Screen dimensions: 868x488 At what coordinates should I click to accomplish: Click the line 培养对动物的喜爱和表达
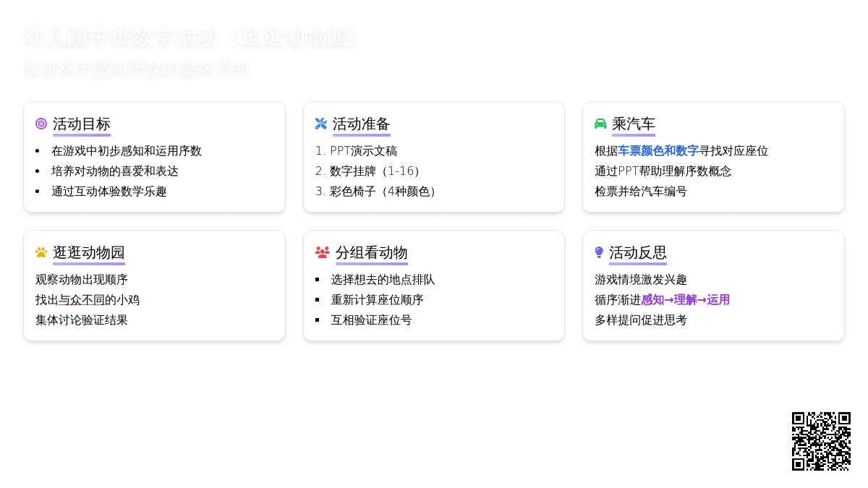coord(115,171)
